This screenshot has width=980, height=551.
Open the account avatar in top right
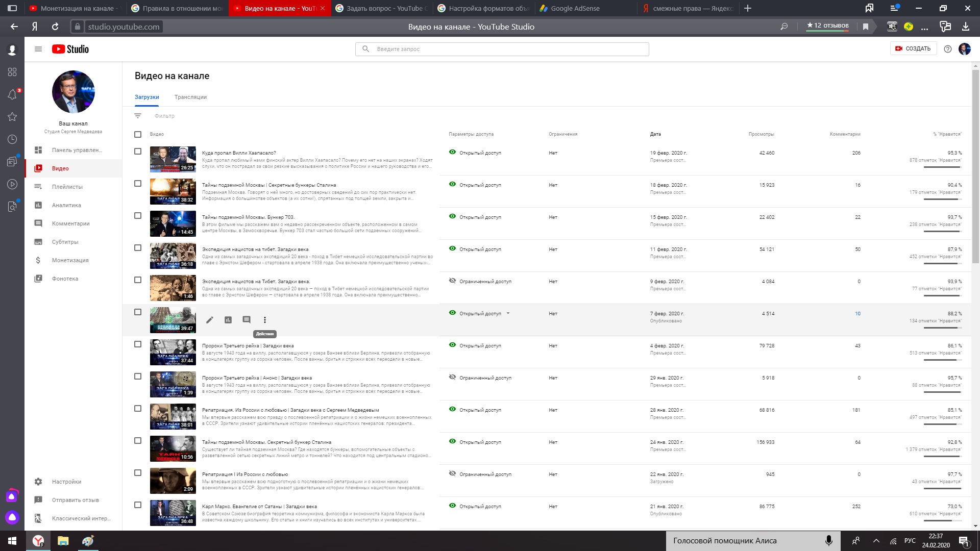965,49
